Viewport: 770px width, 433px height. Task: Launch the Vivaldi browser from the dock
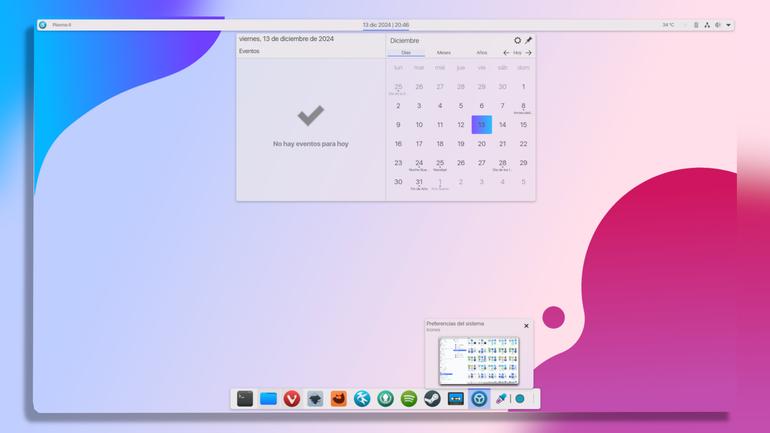coord(292,399)
